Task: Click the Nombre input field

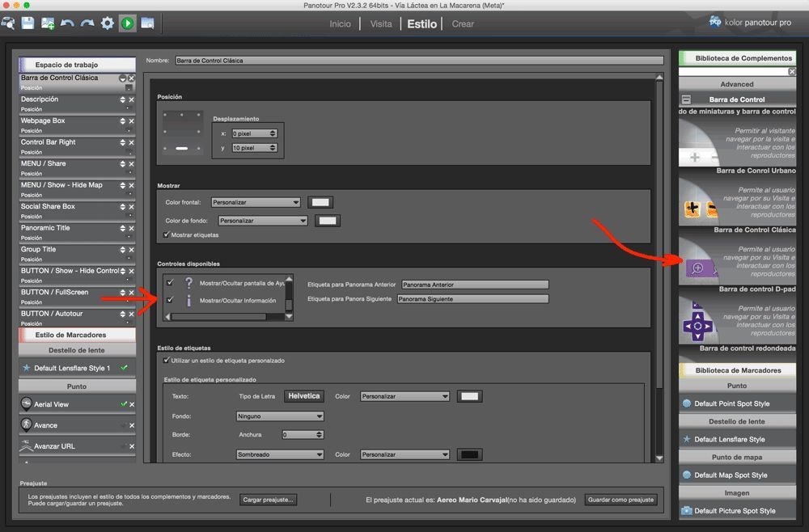Action: (x=419, y=61)
